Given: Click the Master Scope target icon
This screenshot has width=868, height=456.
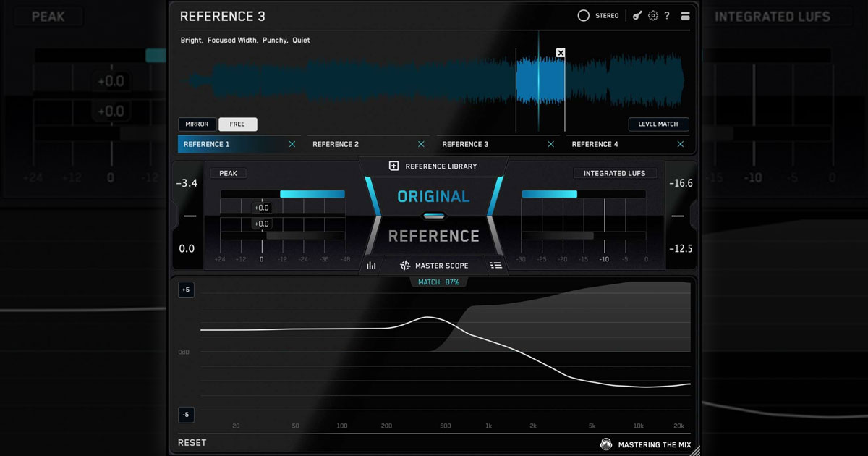Looking at the screenshot, I should (x=405, y=266).
